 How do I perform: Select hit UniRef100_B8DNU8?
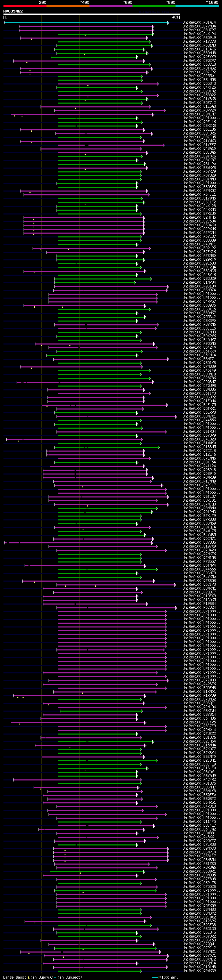tap(199, 53)
